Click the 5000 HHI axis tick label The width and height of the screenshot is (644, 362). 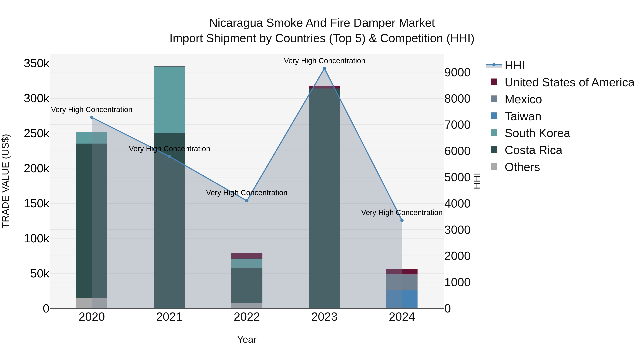(x=457, y=177)
